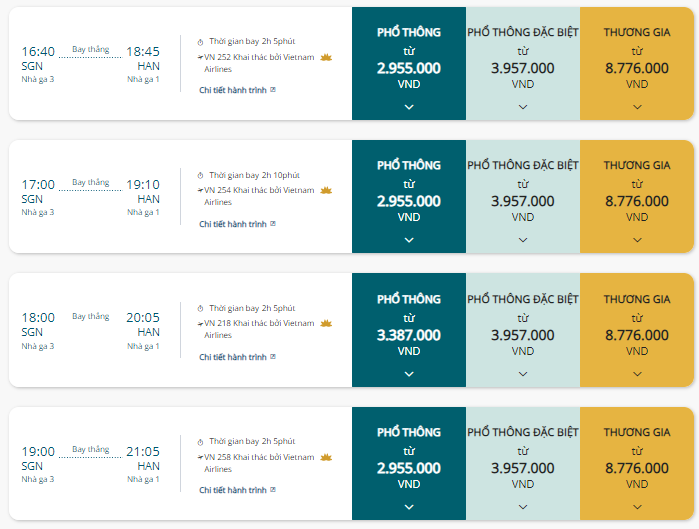Screen dimensions: 699x529
Task: Expand Phổ Thông chevron for the 19:00 flight
Action: pos(409,507)
